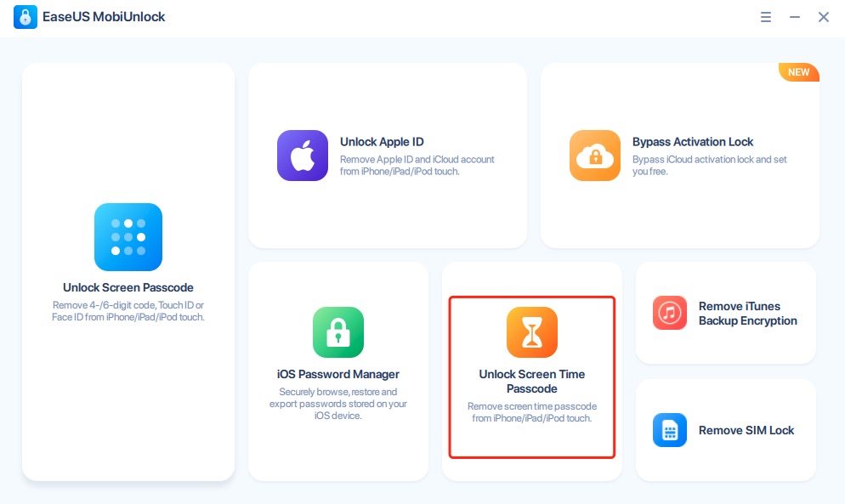The image size is (845, 504).
Task: Click 'Securely browse, restore and export' text
Action: (x=337, y=404)
